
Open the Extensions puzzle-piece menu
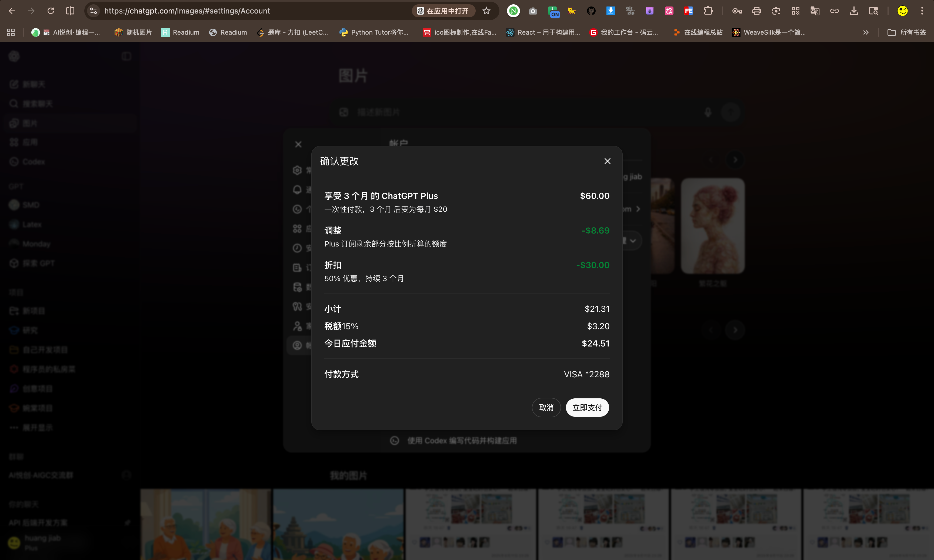708,11
